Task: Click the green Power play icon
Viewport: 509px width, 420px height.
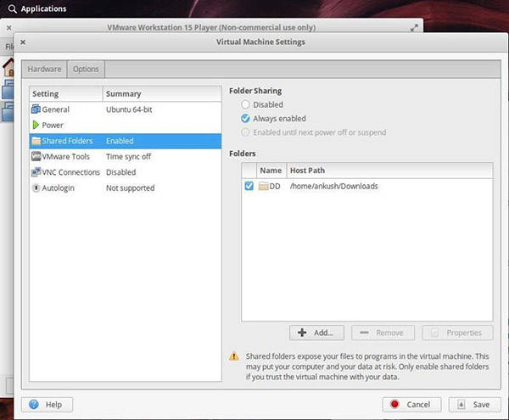Action: pos(36,125)
